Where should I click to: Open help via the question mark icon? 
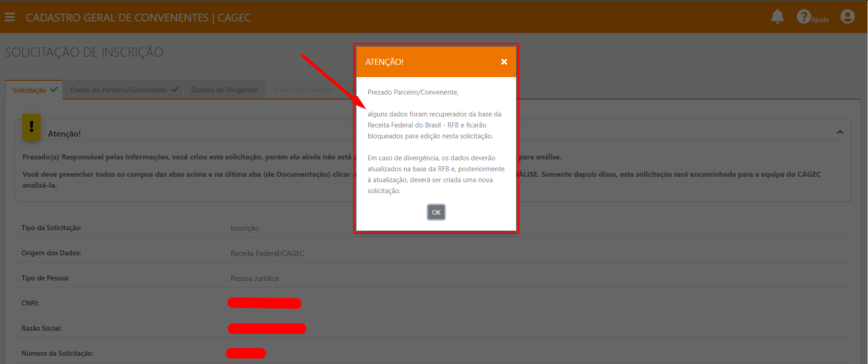(803, 17)
